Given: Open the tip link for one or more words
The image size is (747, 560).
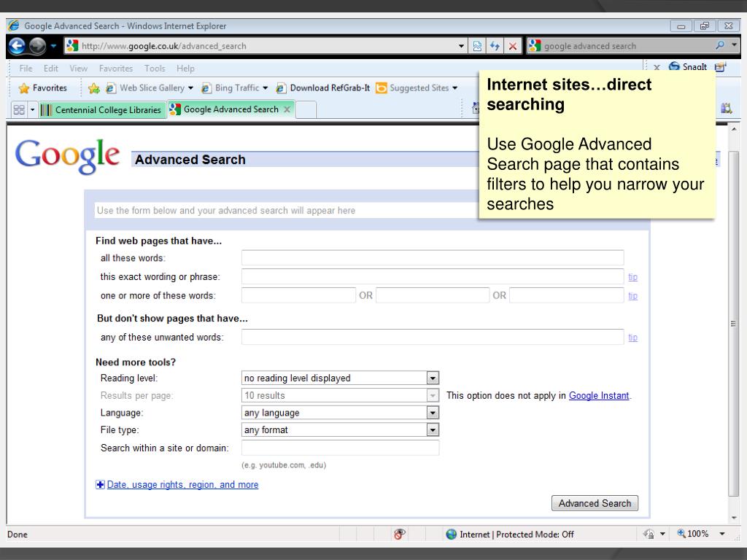Looking at the screenshot, I should click(x=632, y=296).
